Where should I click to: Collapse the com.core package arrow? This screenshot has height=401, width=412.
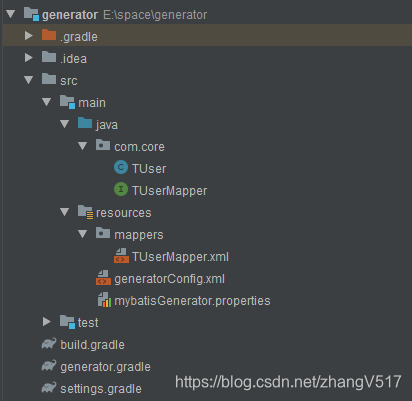(83, 146)
